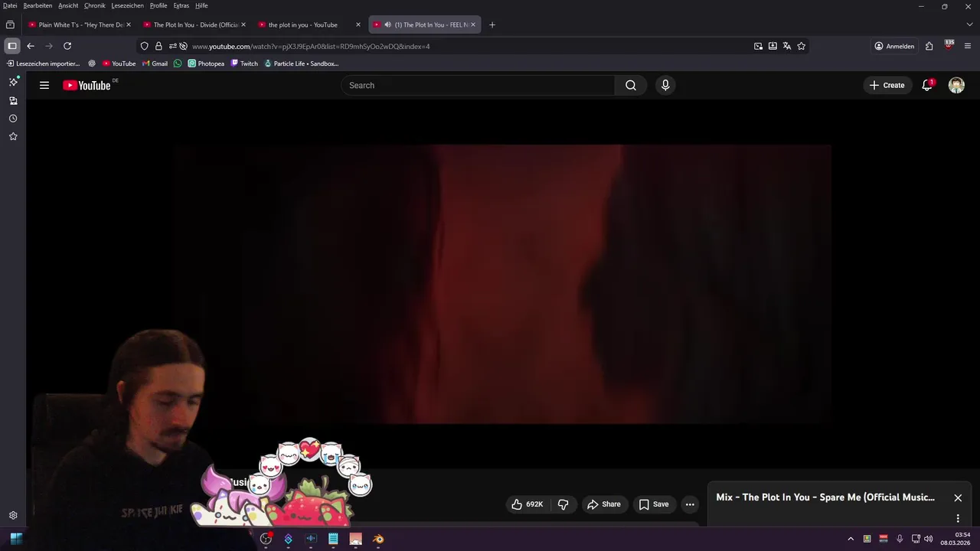Click the Anmelden account button

[x=894, y=46]
